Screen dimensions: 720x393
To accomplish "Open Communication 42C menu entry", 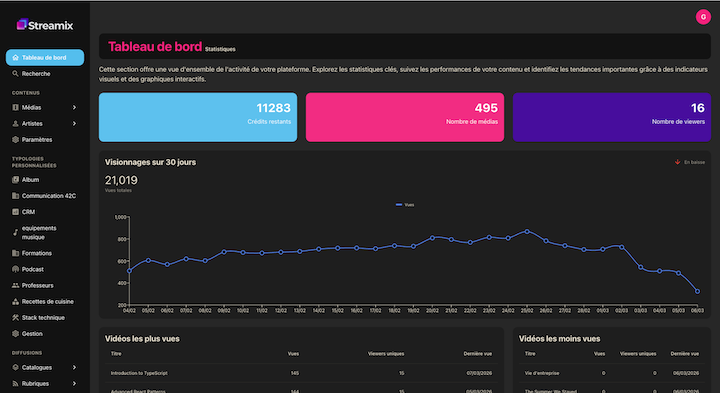I will tap(45, 196).
